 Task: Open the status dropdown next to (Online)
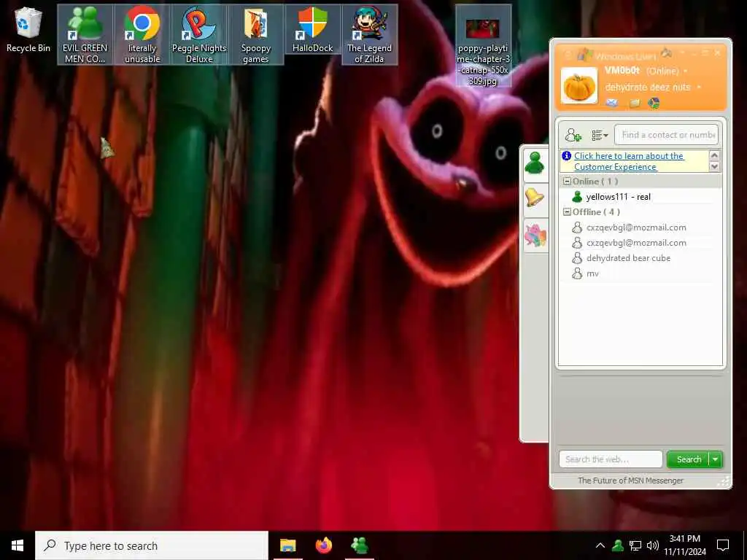click(686, 71)
